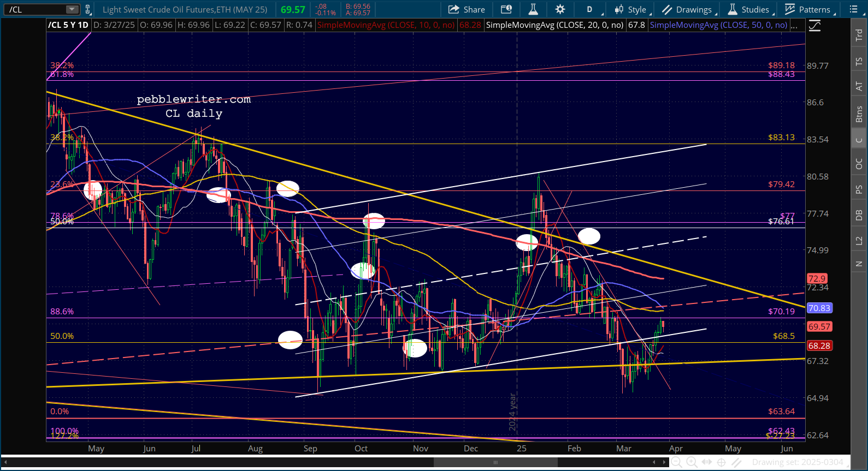Screen dimensions: 868x471
Task: Click the crosshair pan icon below the chart
Action: (721, 462)
